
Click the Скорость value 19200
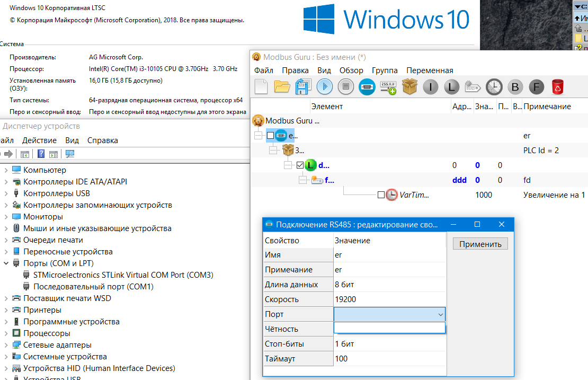click(390, 299)
